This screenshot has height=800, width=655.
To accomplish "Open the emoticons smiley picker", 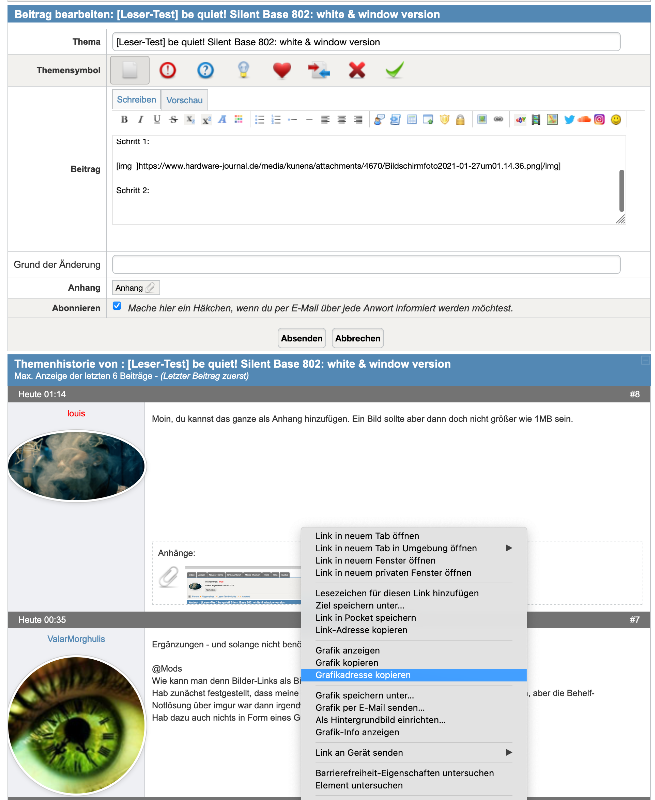I will pyautogui.click(x=616, y=119).
